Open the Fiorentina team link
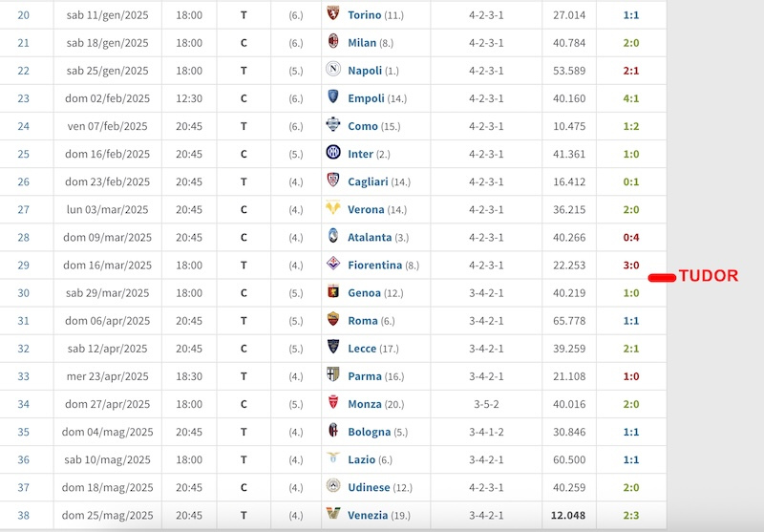The height and width of the screenshot is (532, 764). [x=374, y=265]
